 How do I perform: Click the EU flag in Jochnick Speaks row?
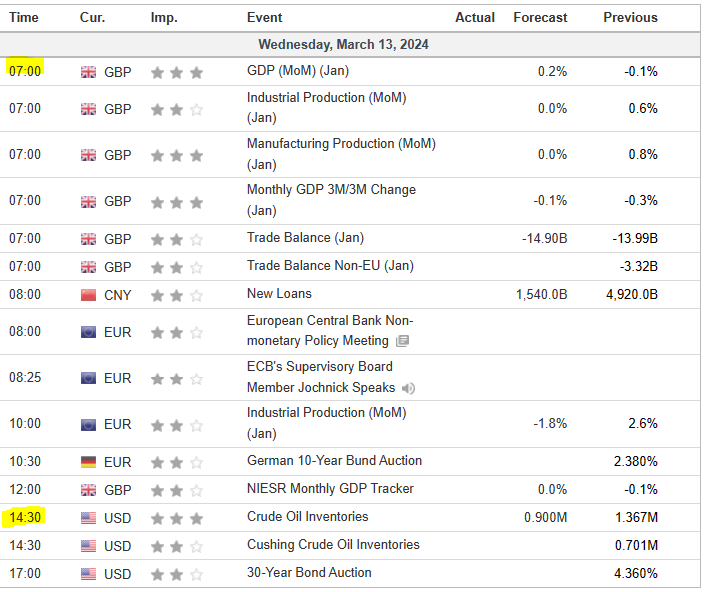[x=88, y=378]
